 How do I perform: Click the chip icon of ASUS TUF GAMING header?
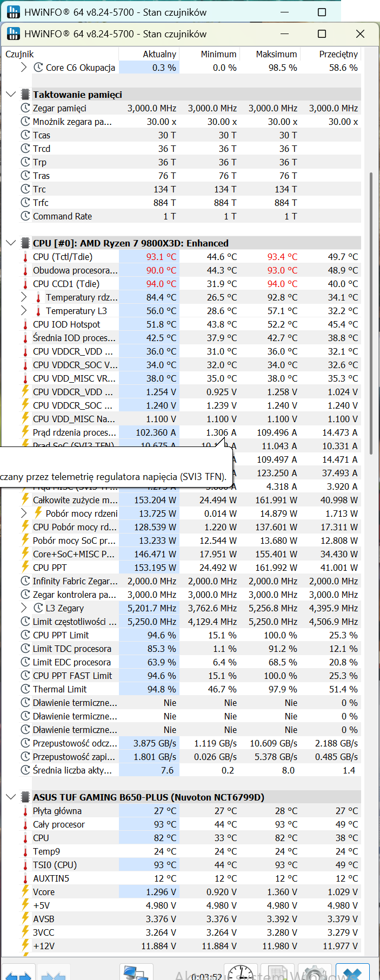(25, 797)
